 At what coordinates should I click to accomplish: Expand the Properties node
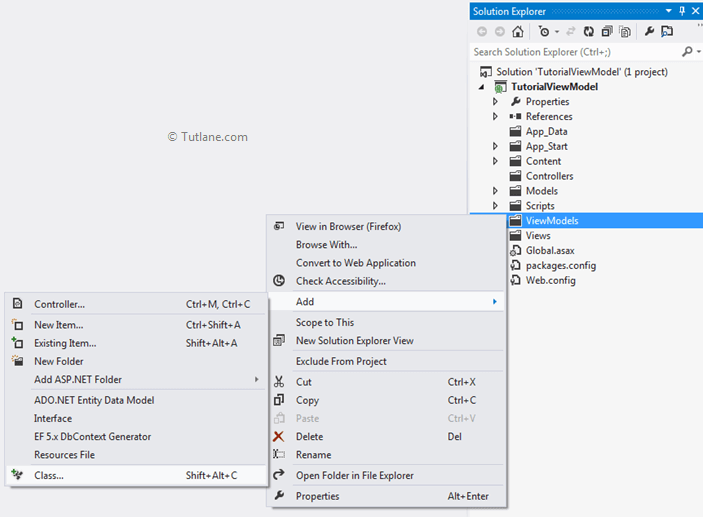495,102
